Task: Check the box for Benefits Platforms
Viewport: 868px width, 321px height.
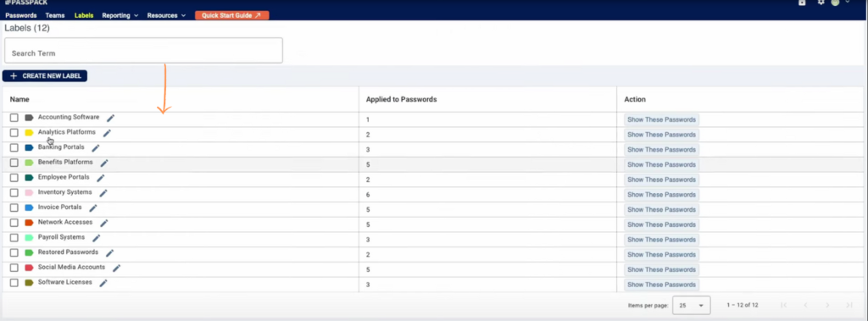Action: pos(14,163)
